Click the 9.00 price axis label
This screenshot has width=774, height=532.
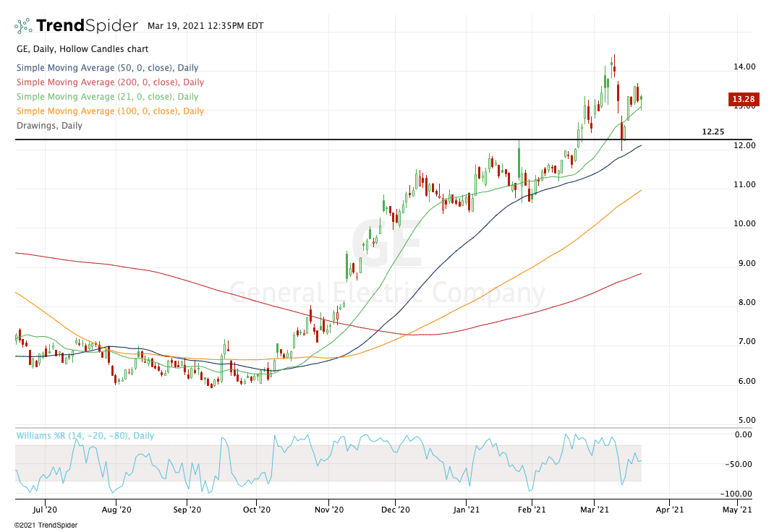[x=744, y=263]
